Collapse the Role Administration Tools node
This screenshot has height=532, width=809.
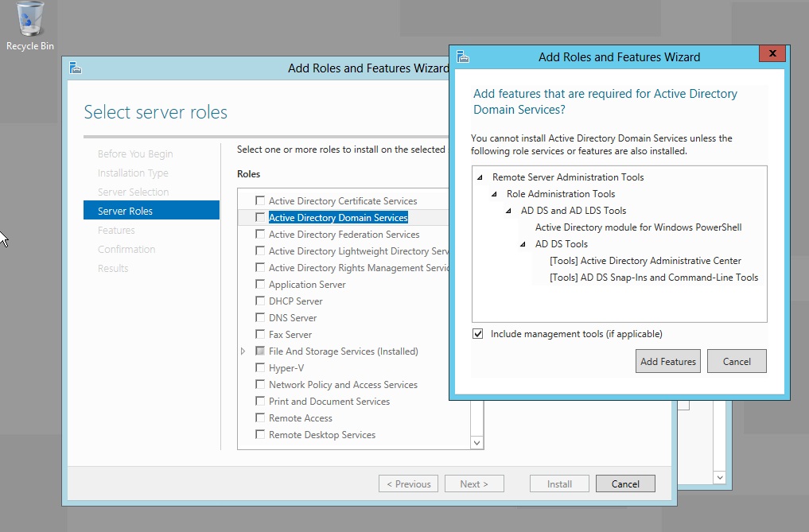494,194
